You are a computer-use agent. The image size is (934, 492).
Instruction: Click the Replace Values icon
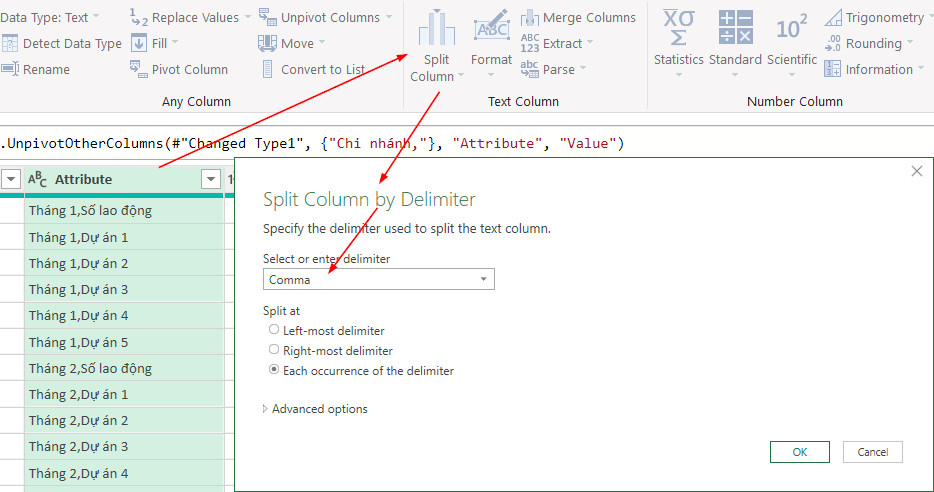[138, 17]
